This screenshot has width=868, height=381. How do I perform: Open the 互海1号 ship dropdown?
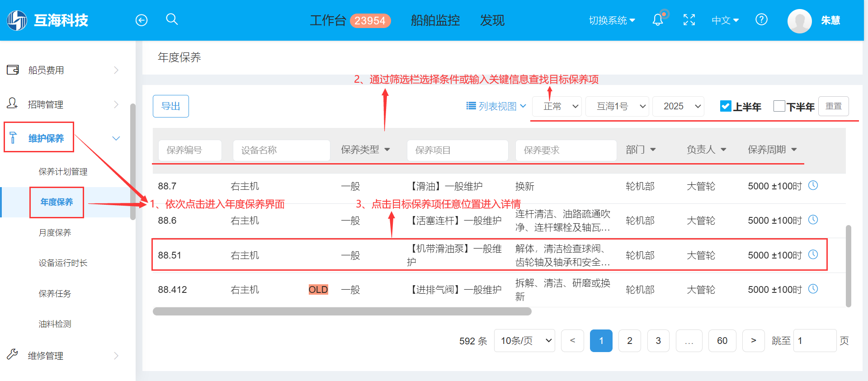click(618, 106)
